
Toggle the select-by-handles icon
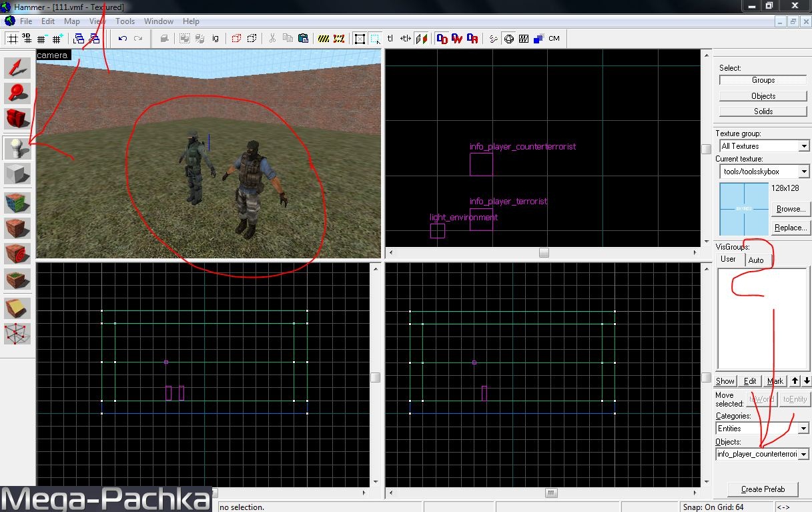tap(360, 39)
